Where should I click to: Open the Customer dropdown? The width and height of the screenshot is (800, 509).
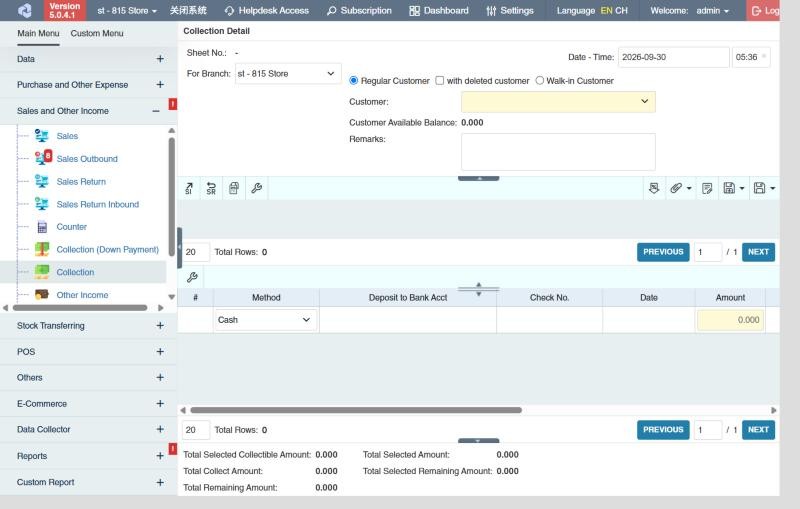pyautogui.click(x=558, y=101)
